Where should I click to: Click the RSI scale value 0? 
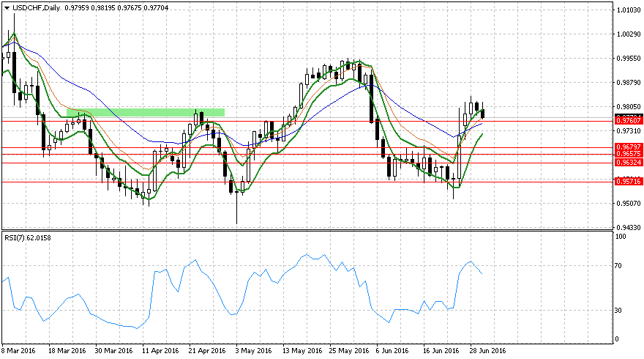click(x=616, y=339)
